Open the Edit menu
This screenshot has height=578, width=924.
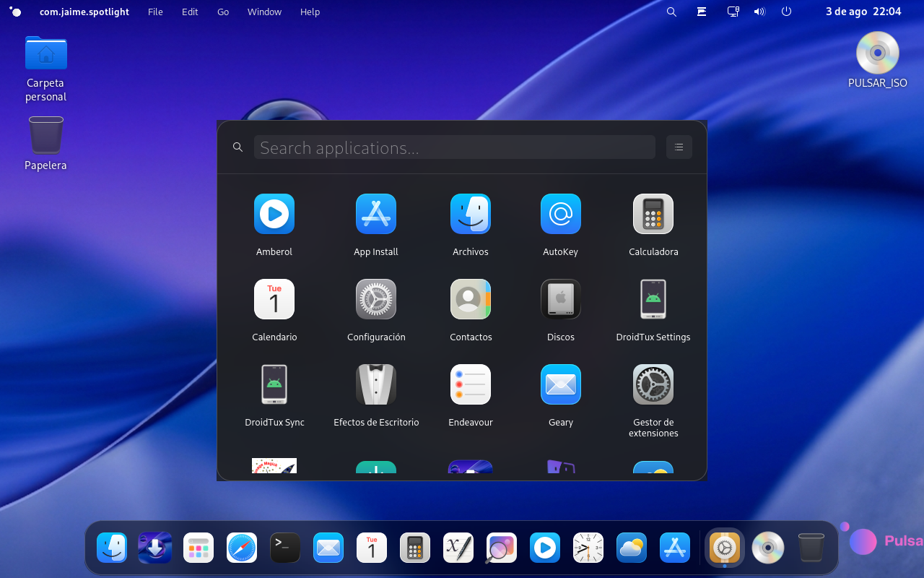pos(190,12)
